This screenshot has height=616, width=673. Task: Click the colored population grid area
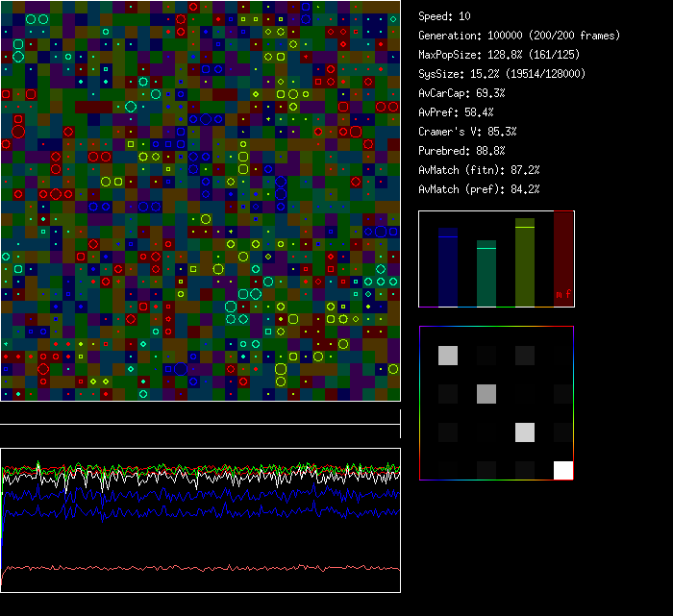[x=200, y=200]
